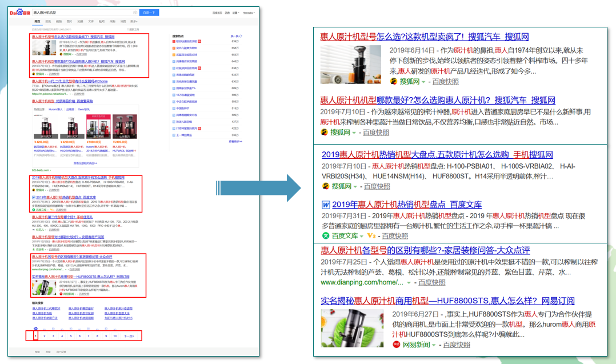Click the Baidu paw icon above page 1
This screenshot has height=364, width=616.
tap(35, 328)
